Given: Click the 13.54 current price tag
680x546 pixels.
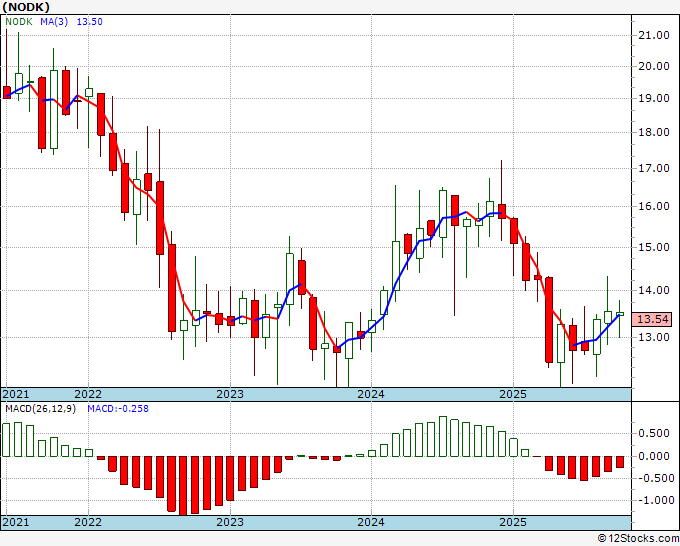Looking at the screenshot, I should pos(653,320).
